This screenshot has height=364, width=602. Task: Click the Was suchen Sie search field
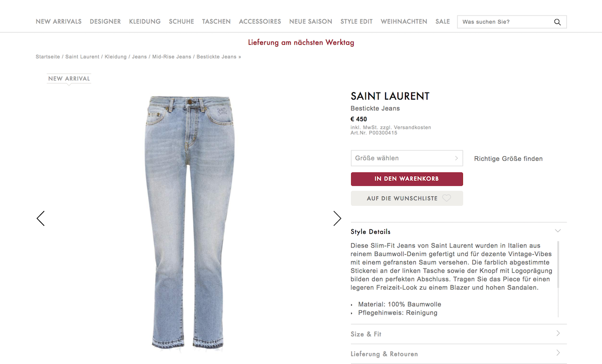pos(505,22)
